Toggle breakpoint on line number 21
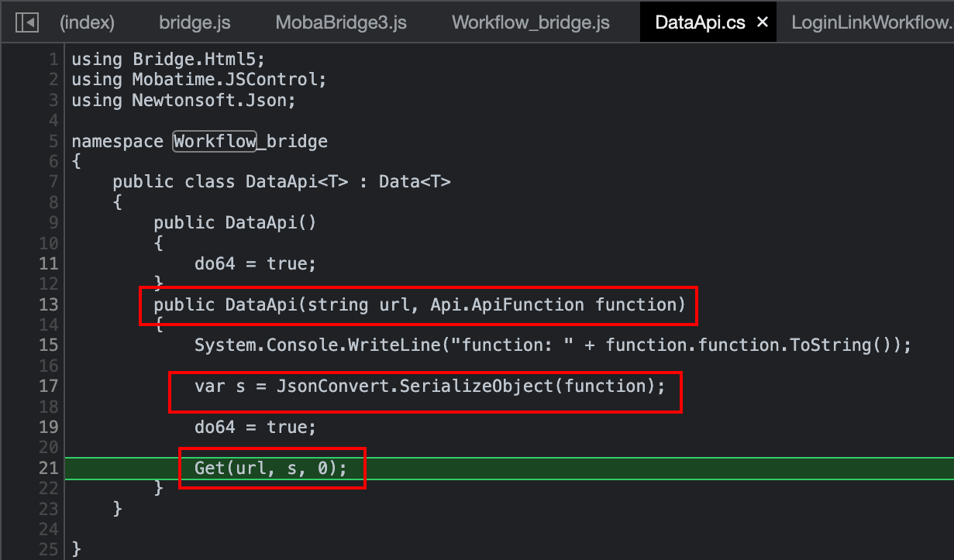954x560 pixels. click(48, 468)
